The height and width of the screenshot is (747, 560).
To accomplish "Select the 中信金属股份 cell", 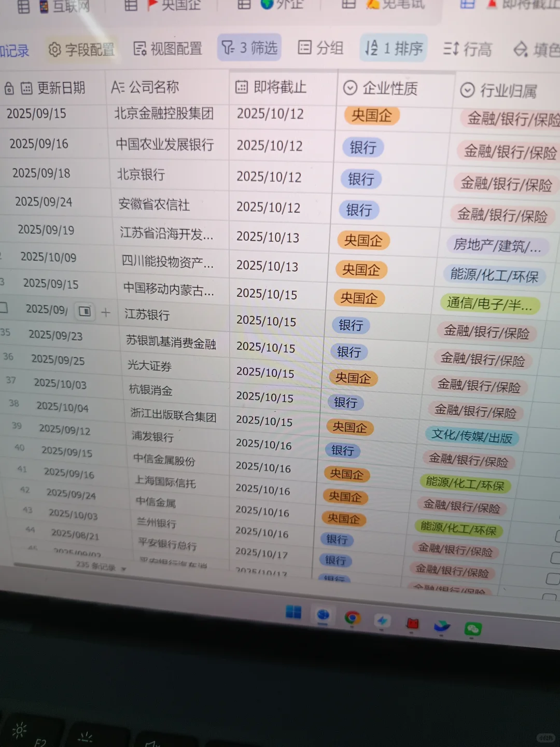I will (x=164, y=459).
